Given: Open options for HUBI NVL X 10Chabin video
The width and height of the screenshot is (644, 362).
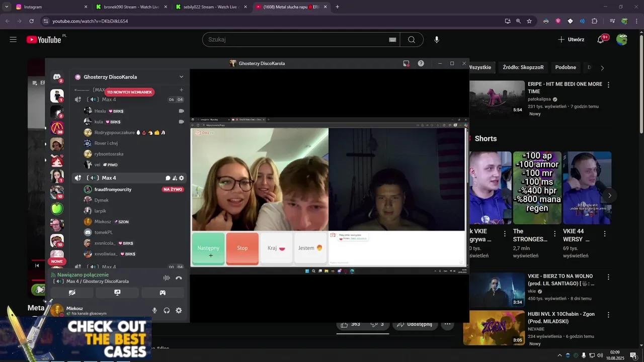Looking at the screenshot, I should pos(609,315).
